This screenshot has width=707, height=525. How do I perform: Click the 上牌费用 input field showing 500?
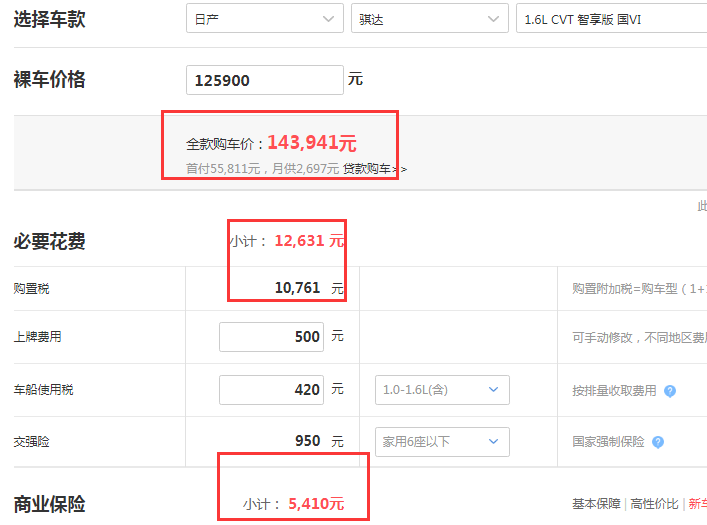(271, 336)
